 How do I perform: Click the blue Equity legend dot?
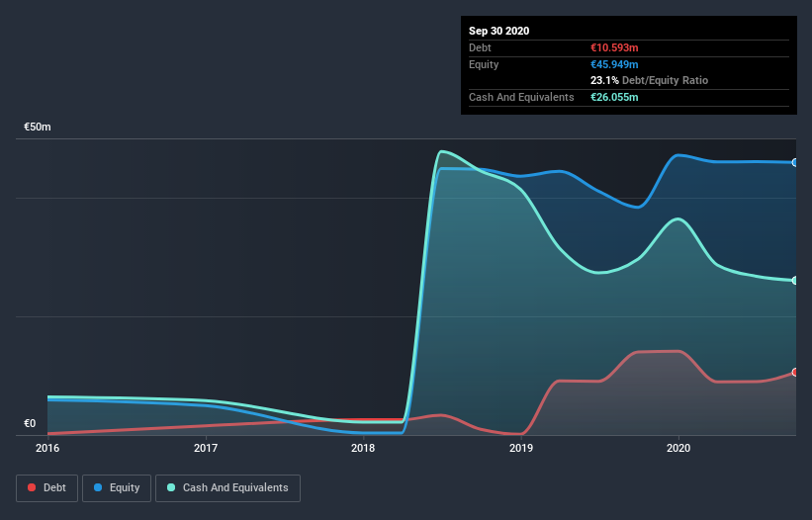[98, 487]
